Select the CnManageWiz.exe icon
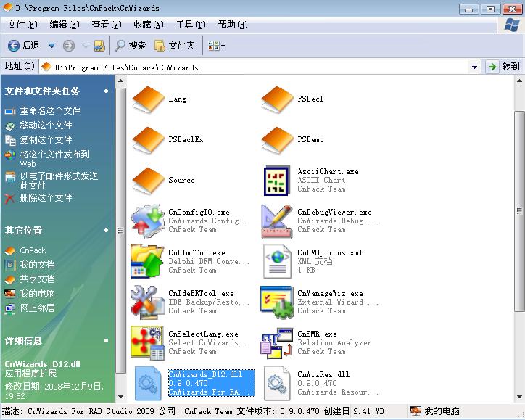Image resolution: width=525 pixels, height=420 pixels. 277,302
